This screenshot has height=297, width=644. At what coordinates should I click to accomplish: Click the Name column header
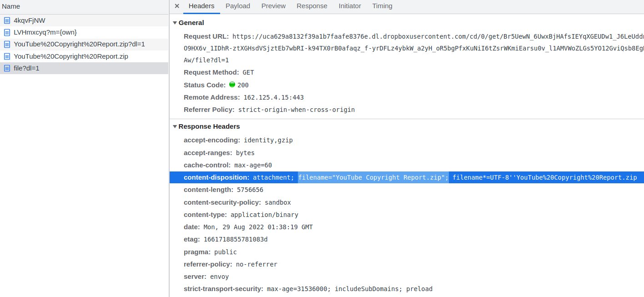tap(11, 6)
